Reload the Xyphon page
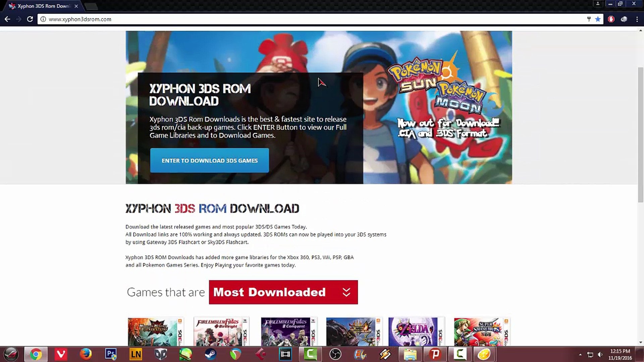Image resolution: width=644 pixels, height=362 pixels. click(30, 19)
